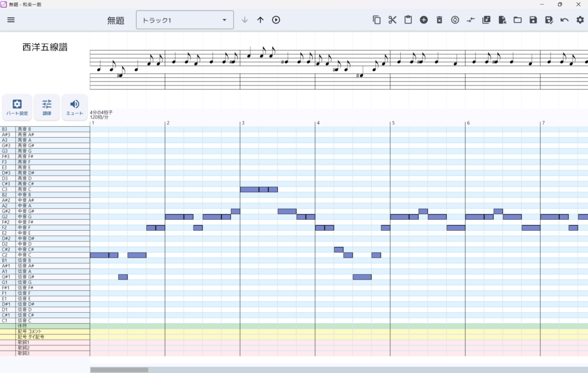Click the add circle plus icon
This screenshot has width=588, height=373.
point(424,20)
